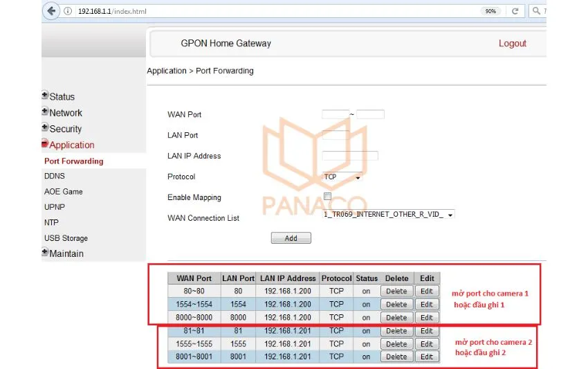Edit the 80~80 port rule
Viewport: 588px width, 369px height.
(x=427, y=291)
